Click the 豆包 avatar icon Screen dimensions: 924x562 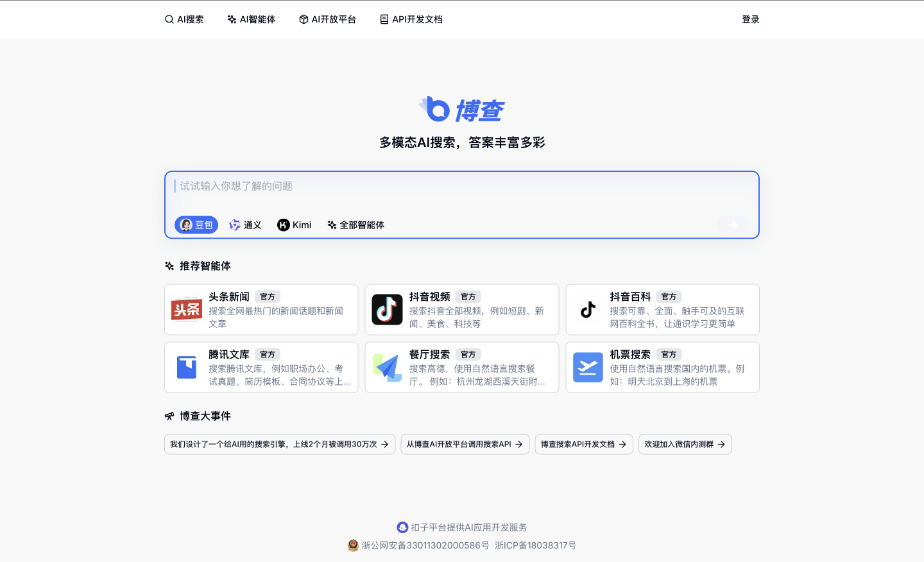click(186, 225)
